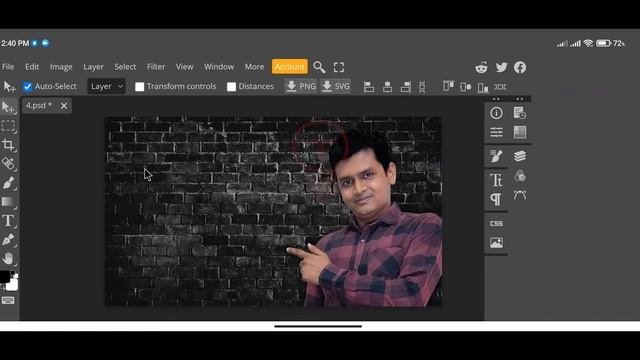
Task: Align vertical centers icon
Action: click(x=465, y=87)
